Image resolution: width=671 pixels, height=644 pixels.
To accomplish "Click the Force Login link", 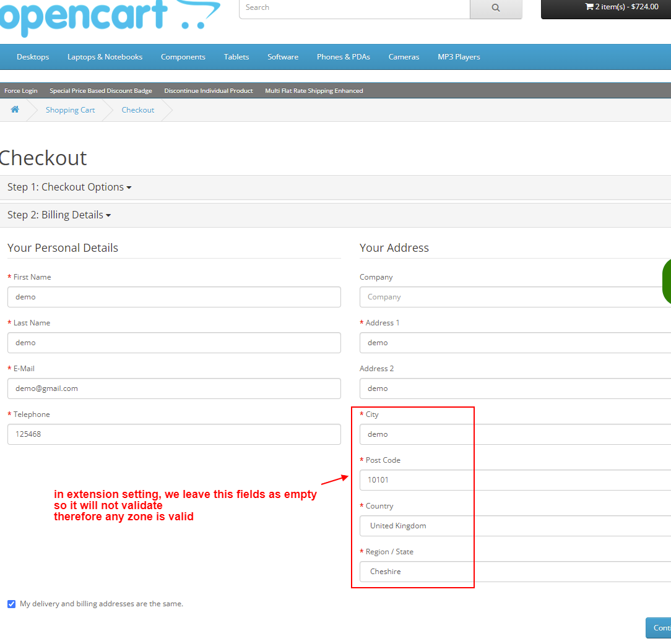I will click(20, 90).
